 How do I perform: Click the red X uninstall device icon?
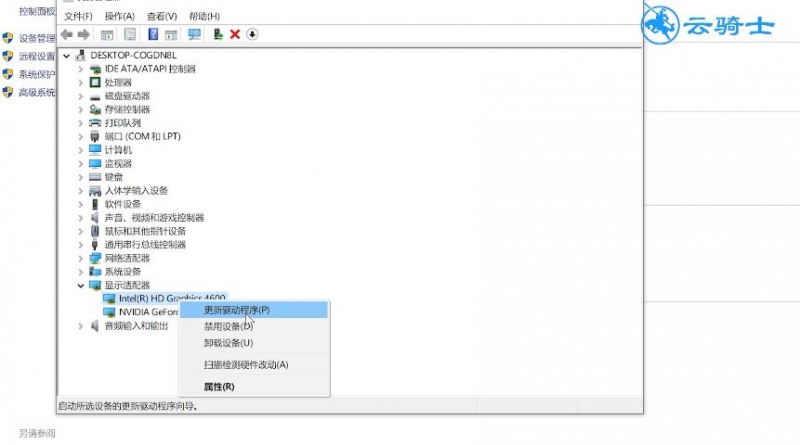click(235, 34)
